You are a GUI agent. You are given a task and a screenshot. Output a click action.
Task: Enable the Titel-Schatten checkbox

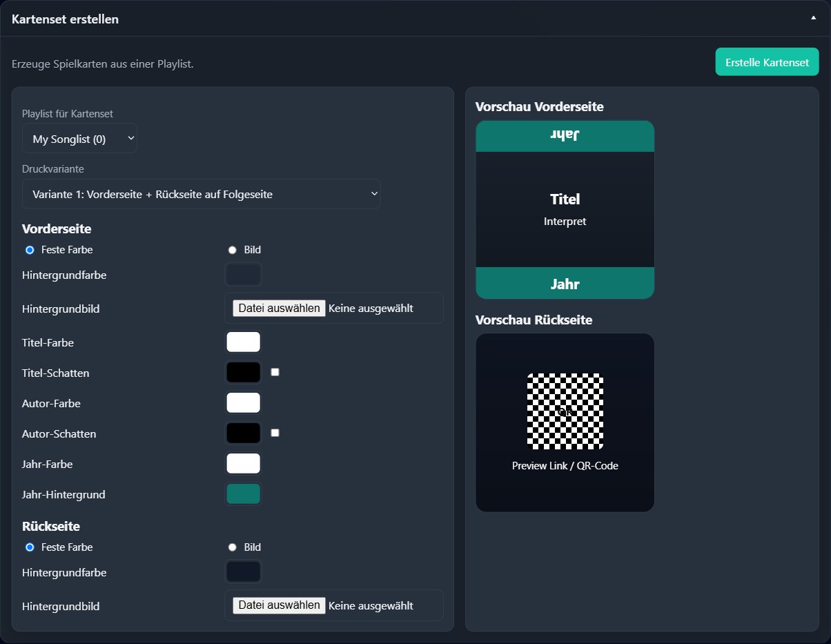(x=275, y=372)
